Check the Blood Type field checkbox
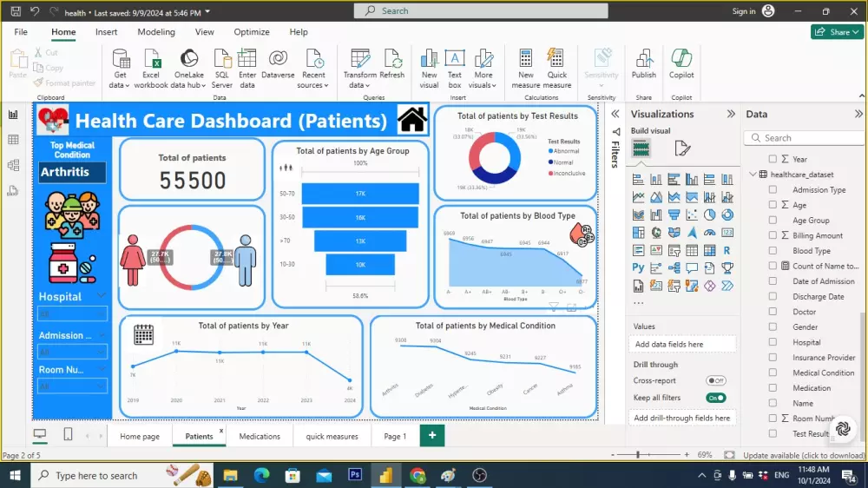Image resolution: width=868 pixels, height=488 pixels. 773,250
